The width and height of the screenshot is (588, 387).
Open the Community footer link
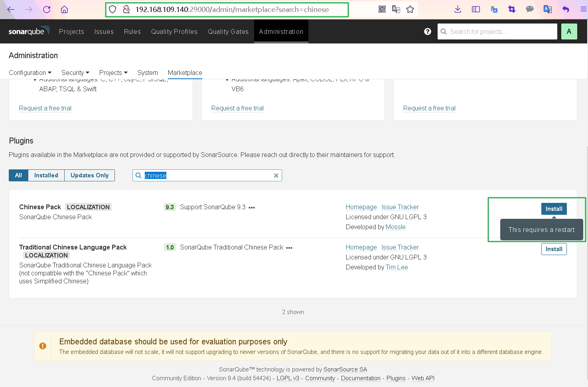[x=320, y=378]
